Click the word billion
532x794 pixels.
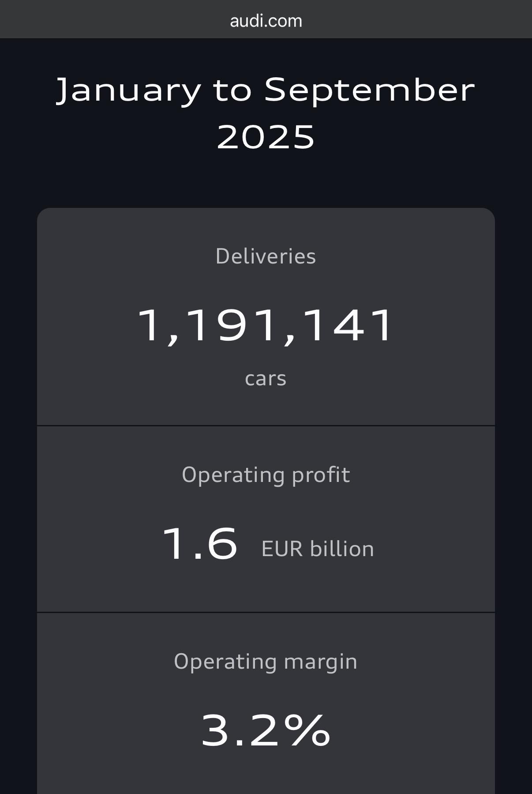tap(342, 549)
